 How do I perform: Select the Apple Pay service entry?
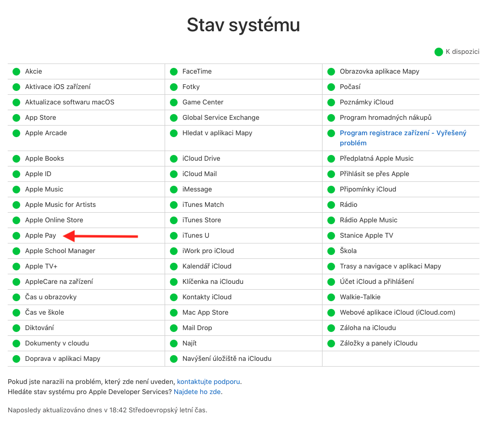(x=40, y=235)
